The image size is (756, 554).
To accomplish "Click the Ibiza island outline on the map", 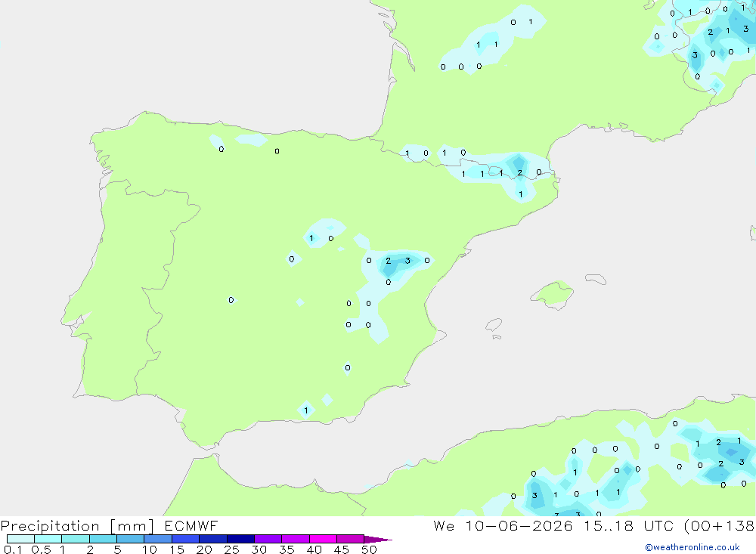I will click(494, 325).
